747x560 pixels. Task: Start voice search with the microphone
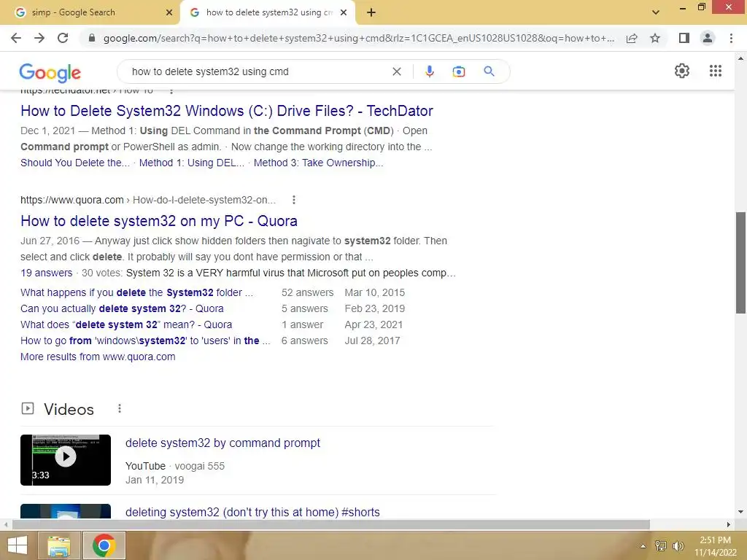pyautogui.click(x=429, y=71)
